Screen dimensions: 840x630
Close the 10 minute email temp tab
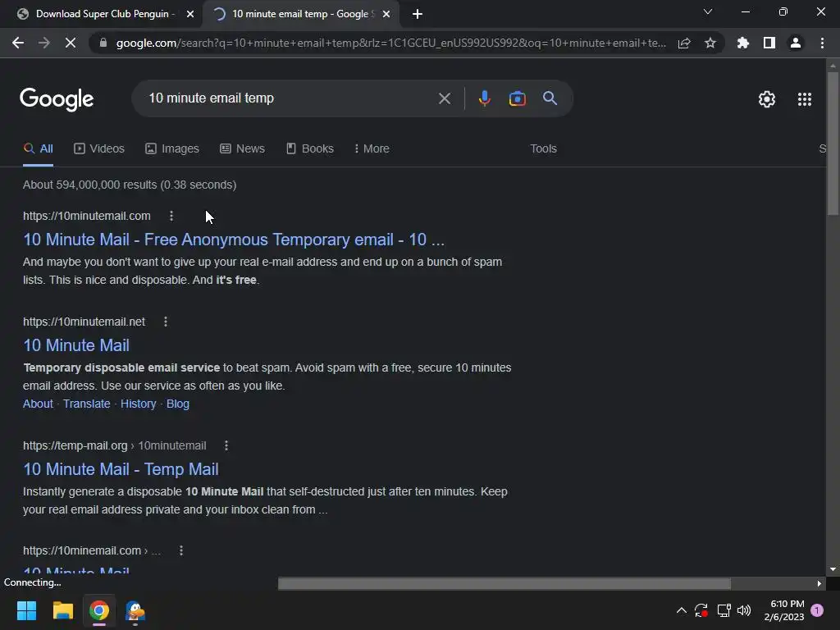[386, 14]
